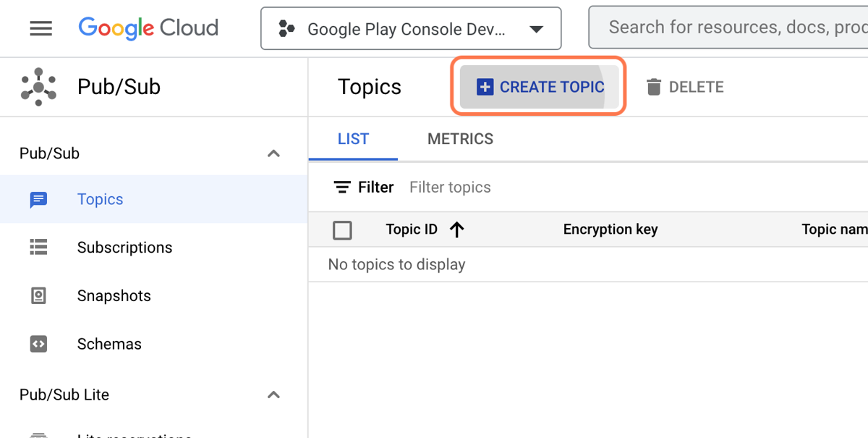
Task: Switch to the LIST tab
Action: click(x=353, y=139)
